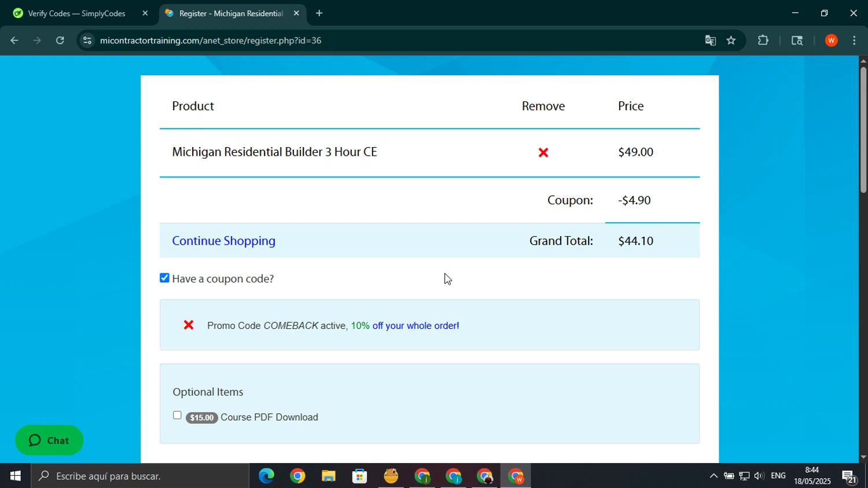
Task: Click the Grand Total $44.10 amount
Action: click(x=635, y=241)
